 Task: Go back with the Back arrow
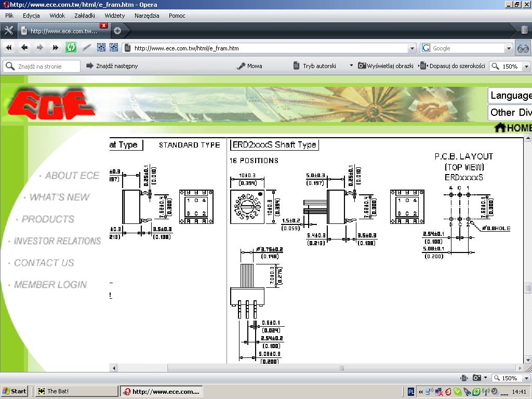point(24,48)
